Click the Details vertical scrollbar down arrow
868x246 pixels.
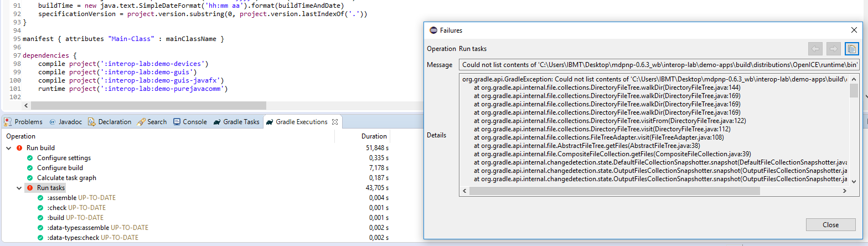click(x=854, y=181)
